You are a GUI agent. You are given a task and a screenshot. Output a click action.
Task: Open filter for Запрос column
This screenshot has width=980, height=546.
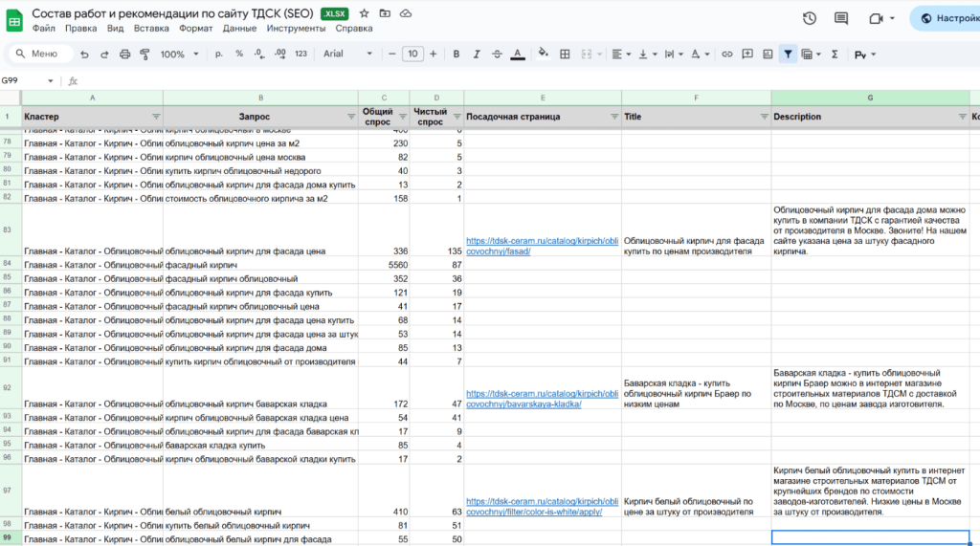(350, 117)
